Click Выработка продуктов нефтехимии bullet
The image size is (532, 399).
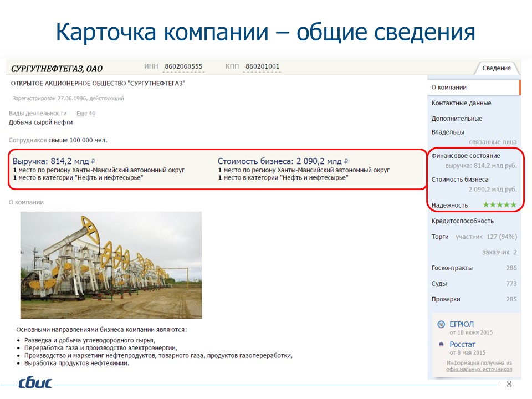point(76,363)
